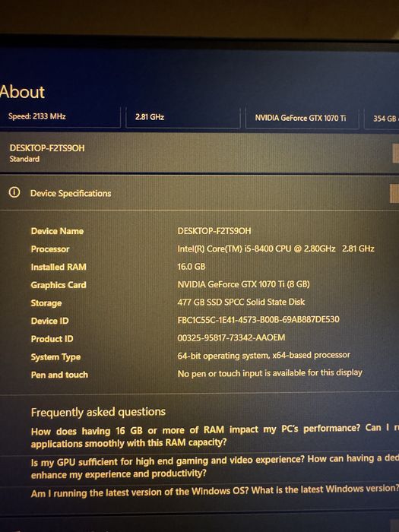399x532 pixels.
Task: Open the 2.81 GHz processor card
Action: pos(183,118)
